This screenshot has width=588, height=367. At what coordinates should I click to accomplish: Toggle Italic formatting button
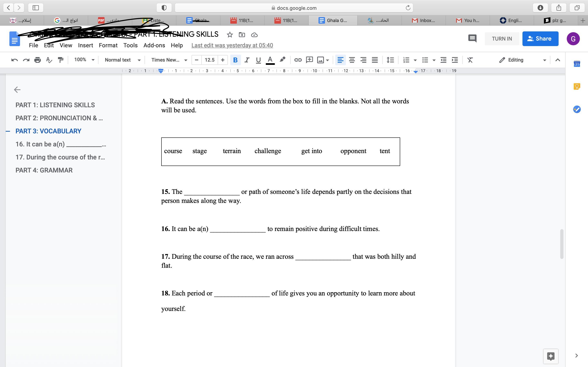click(x=247, y=60)
